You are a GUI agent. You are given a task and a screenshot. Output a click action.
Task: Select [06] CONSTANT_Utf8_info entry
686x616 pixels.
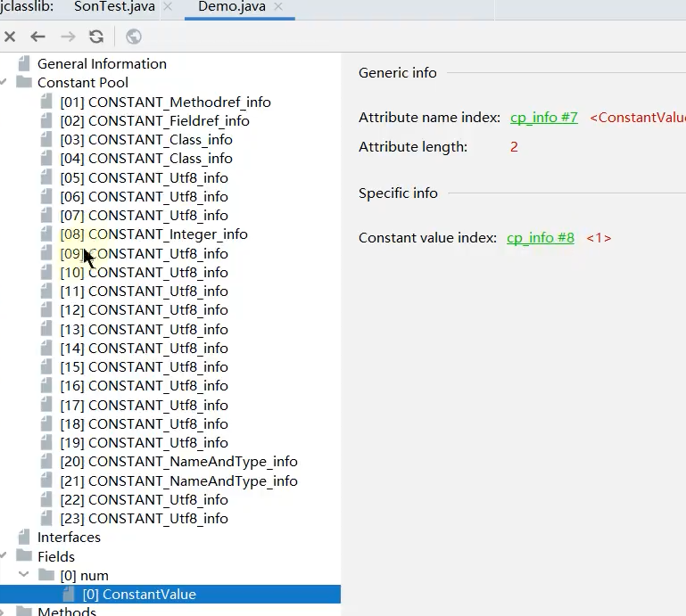click(144, 197)
